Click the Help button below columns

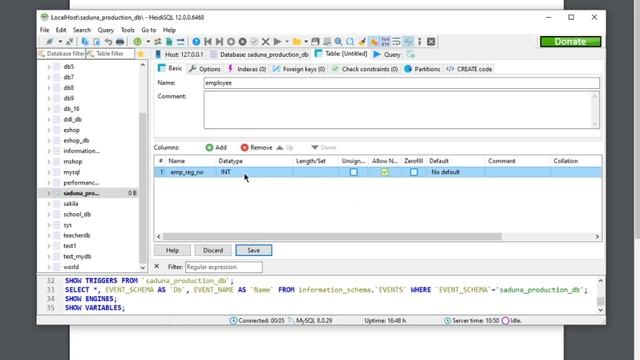172,250
